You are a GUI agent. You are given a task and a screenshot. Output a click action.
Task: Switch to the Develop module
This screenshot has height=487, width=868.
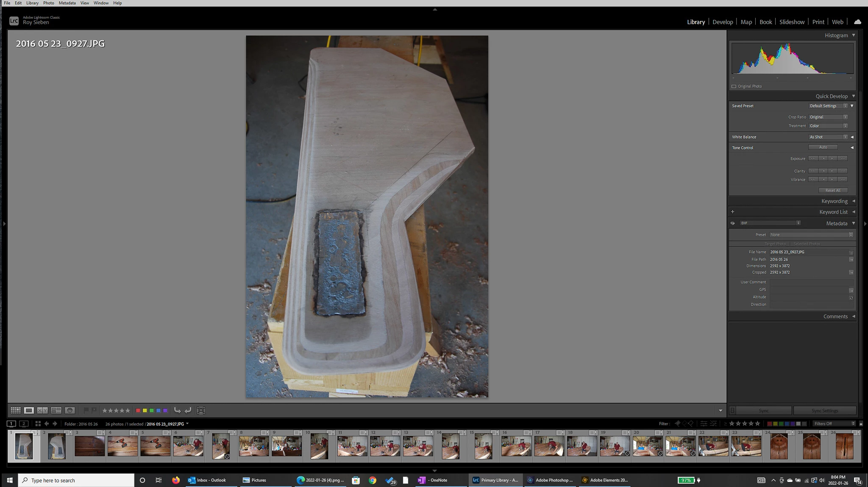723,22
